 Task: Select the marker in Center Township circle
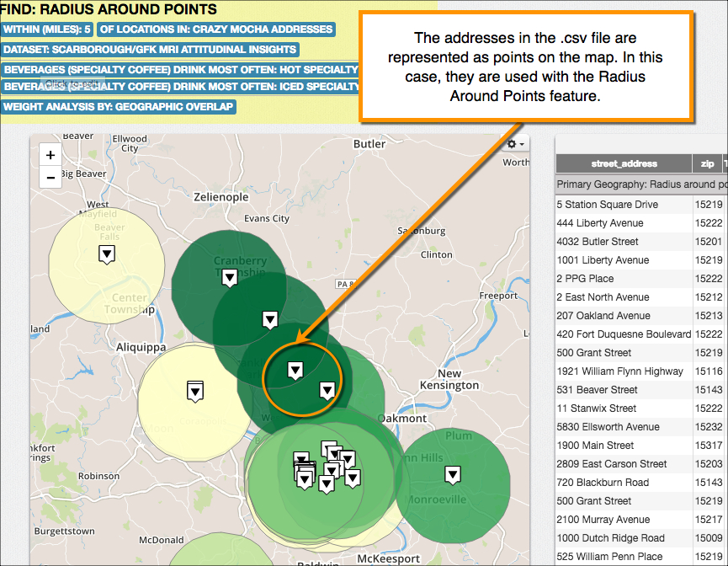tap(106, 254)
